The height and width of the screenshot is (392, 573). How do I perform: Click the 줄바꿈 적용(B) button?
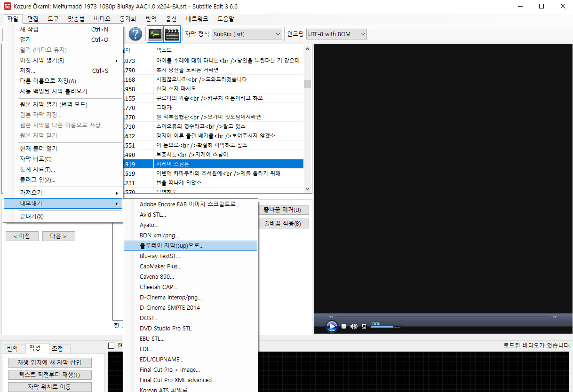[283, 223]
